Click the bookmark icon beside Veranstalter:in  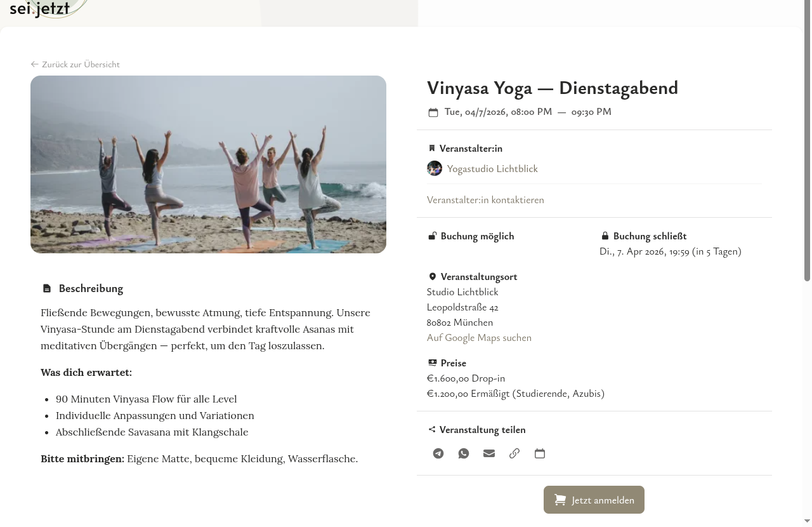click(x=432, y=148)
